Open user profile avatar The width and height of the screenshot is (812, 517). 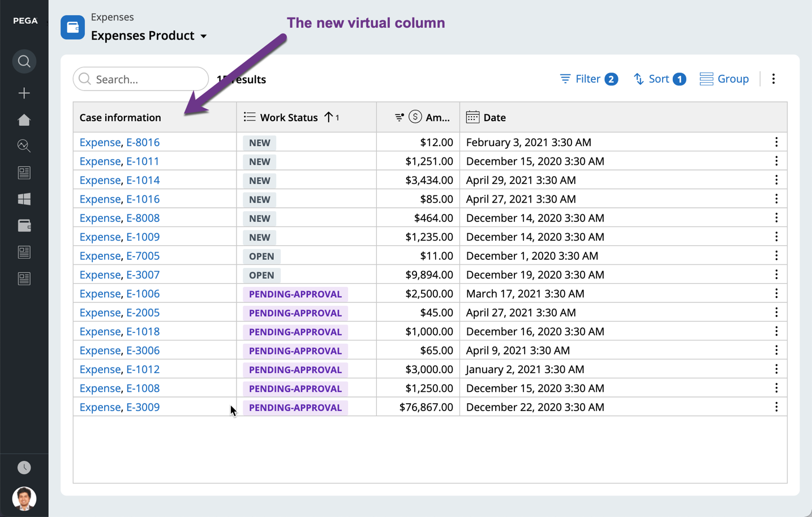[24, 498]
